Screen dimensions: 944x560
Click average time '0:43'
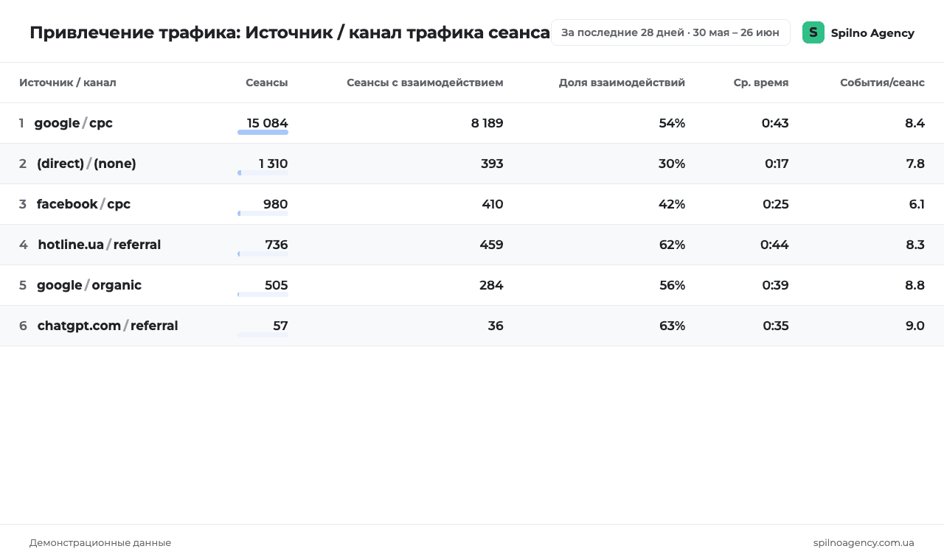[x=775, y=123]
